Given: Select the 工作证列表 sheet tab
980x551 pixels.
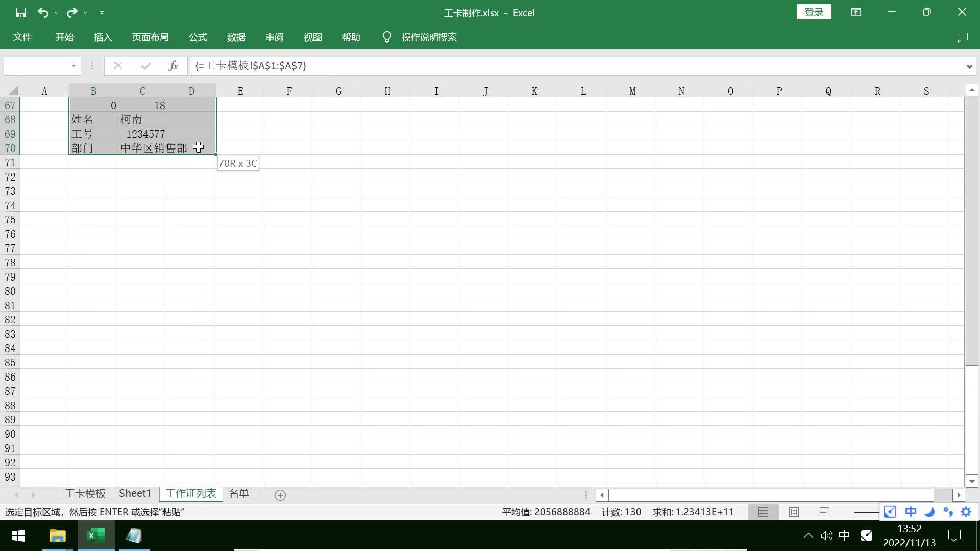Looking at the screenshot, I should tap(191, 494).
